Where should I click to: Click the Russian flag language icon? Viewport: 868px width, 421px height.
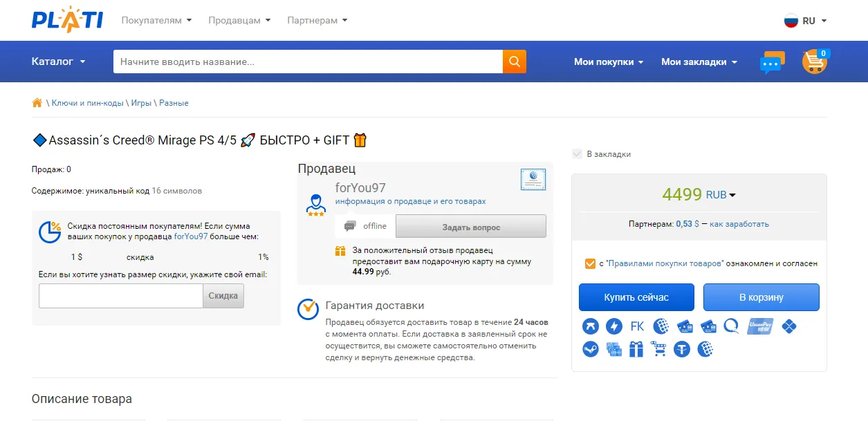coord(791,21)
